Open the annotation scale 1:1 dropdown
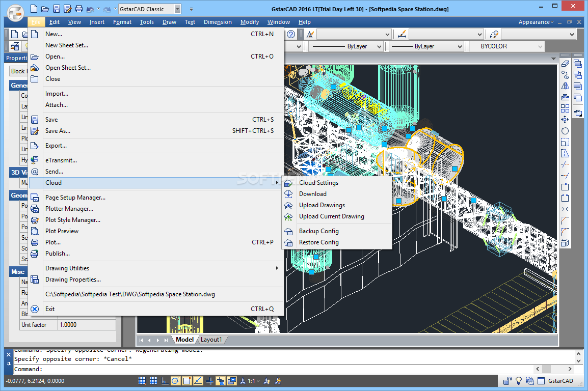This screenshot has height=391, width=588. pos(254,381)
